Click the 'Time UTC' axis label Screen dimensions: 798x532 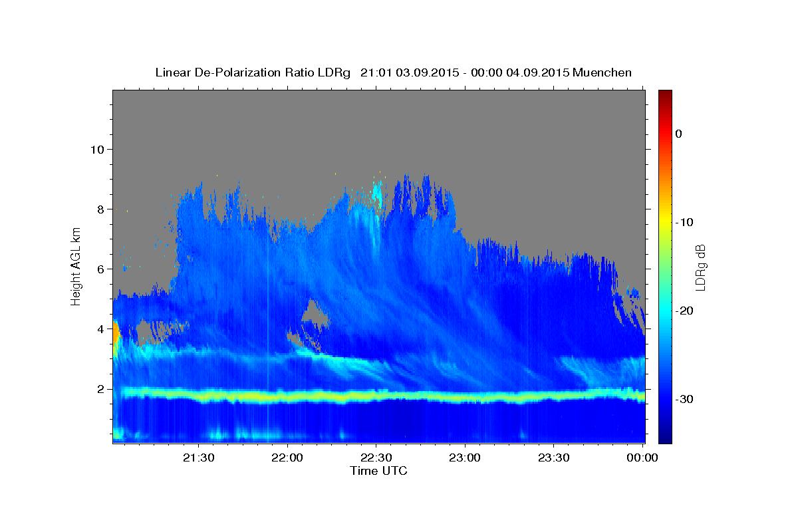pos(378,471)
